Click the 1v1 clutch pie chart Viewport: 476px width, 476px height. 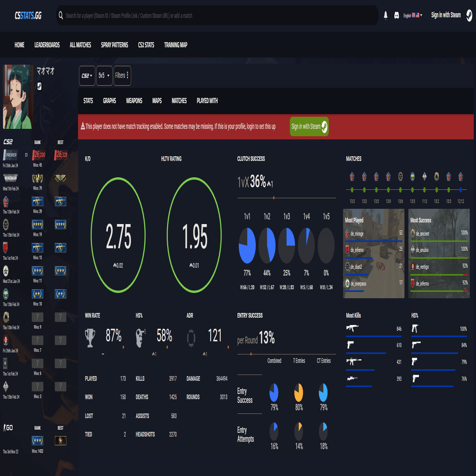(247, 246)
